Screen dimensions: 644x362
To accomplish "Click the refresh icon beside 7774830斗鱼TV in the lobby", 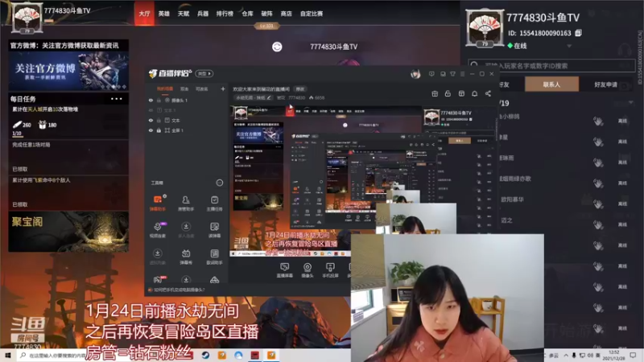I will click(x=277, y=47).
